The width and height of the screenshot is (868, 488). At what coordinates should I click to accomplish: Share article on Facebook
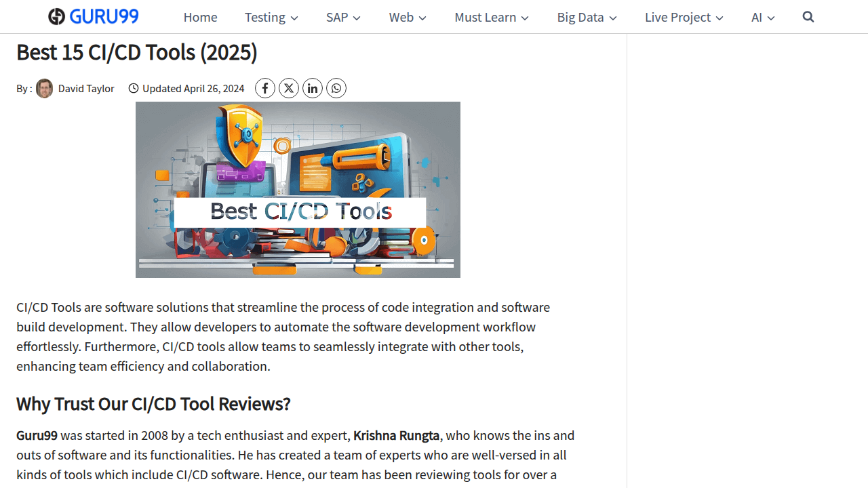point(265,88)
